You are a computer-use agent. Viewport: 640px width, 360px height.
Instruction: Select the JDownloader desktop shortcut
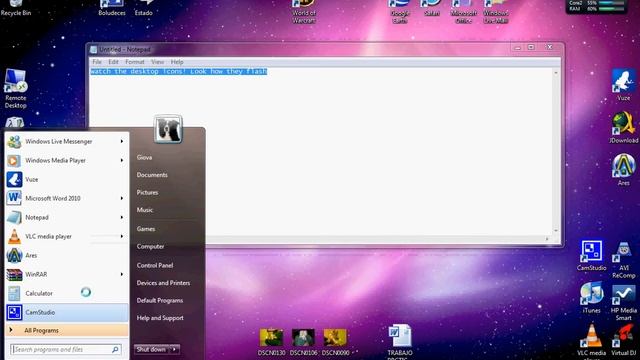[x=623, y=127]
